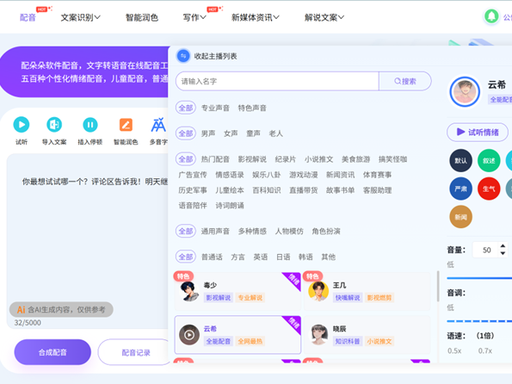
Task: Click the voice list vertical scrollbar
Action: click(x=438, y=286)
